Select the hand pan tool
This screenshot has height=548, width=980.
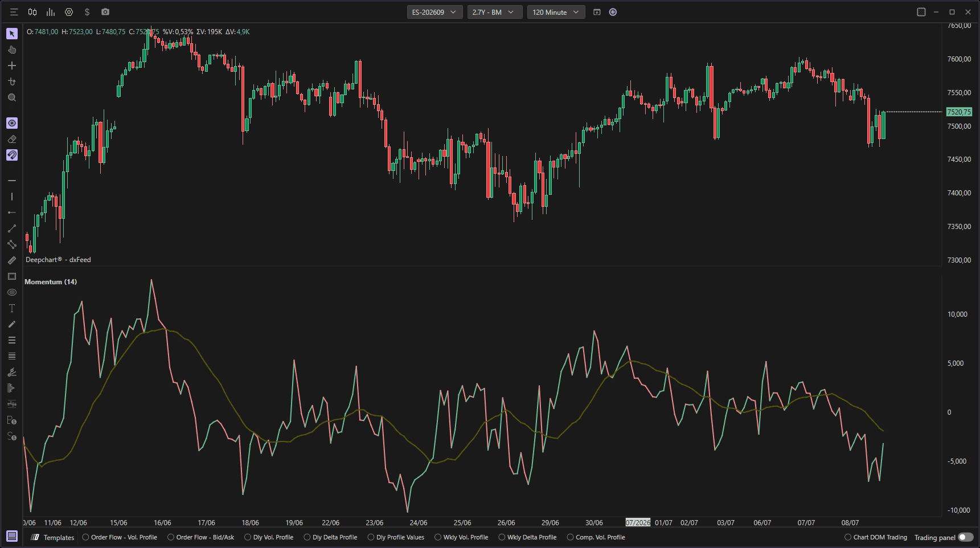(x=12, y=50)
